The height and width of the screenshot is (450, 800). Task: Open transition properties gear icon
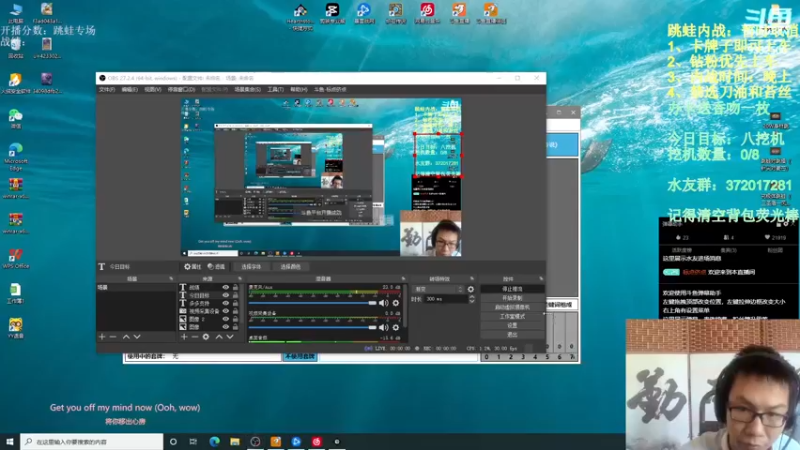pos(470,289)
